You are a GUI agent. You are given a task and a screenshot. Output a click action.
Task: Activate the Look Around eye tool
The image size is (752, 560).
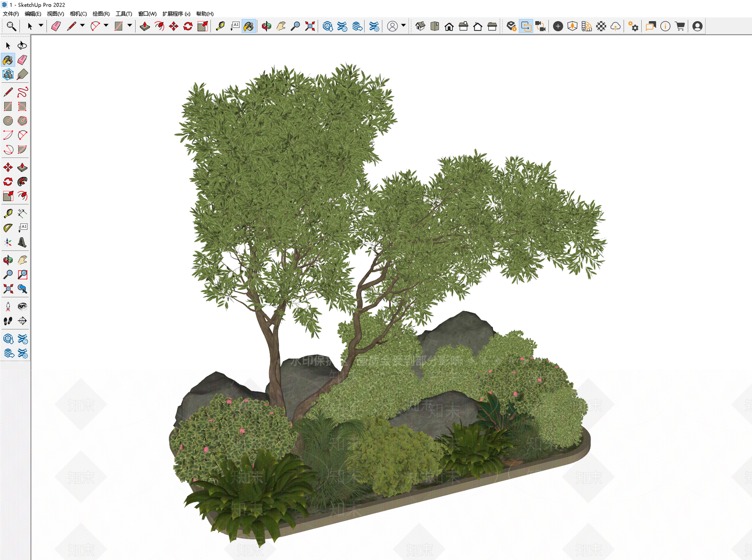tap(22, 307)
